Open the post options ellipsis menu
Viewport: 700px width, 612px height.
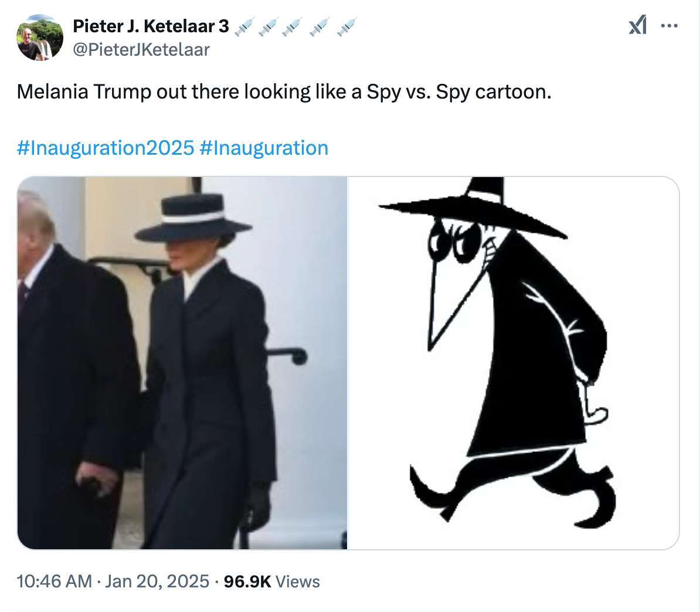[670, 26]
